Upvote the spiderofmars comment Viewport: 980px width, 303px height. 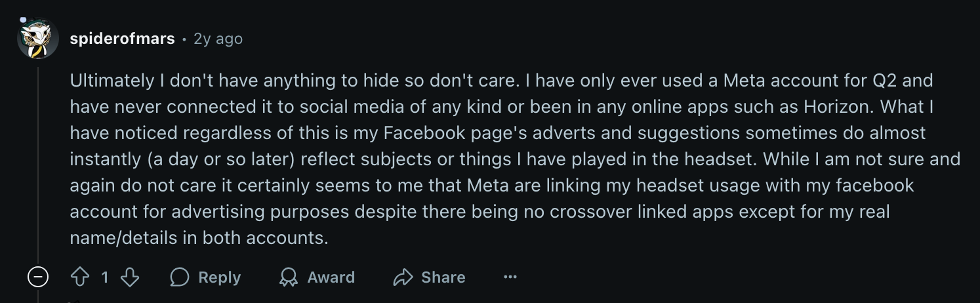(x=79, y=277)
